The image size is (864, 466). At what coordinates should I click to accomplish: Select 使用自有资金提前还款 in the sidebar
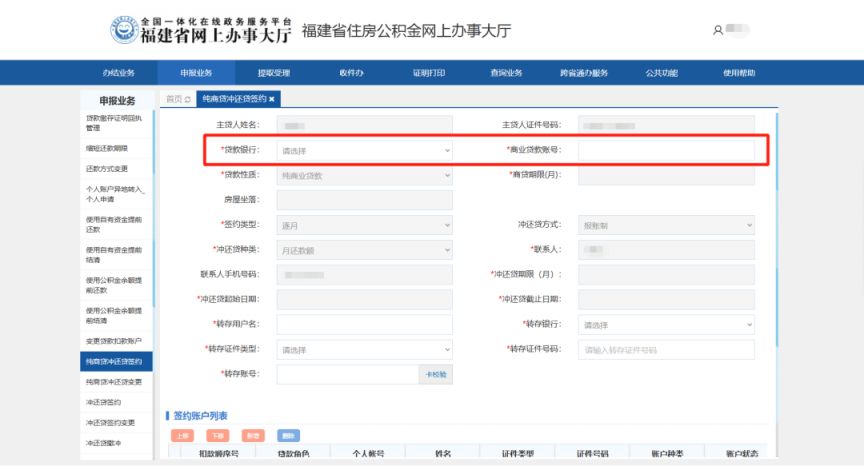point(116,224)
